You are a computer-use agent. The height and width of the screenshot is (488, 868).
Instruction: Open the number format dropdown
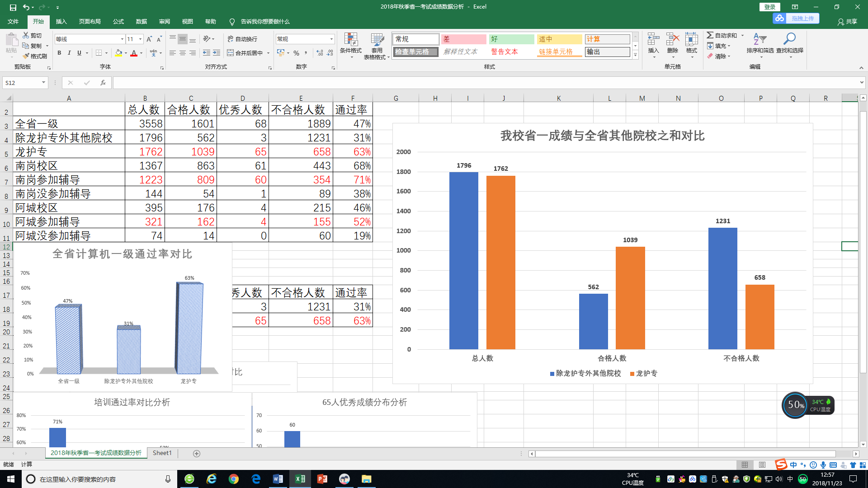pyautogui.click(x=331, y=39)
